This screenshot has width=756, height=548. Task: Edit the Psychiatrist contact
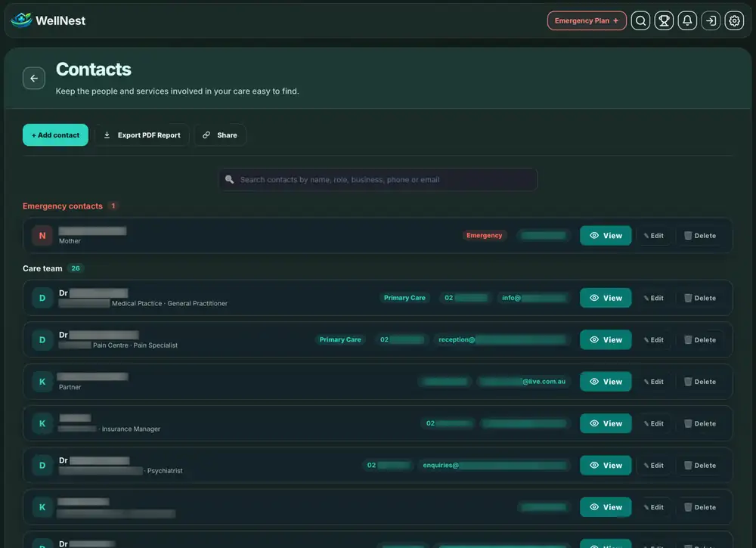[653, 465]
